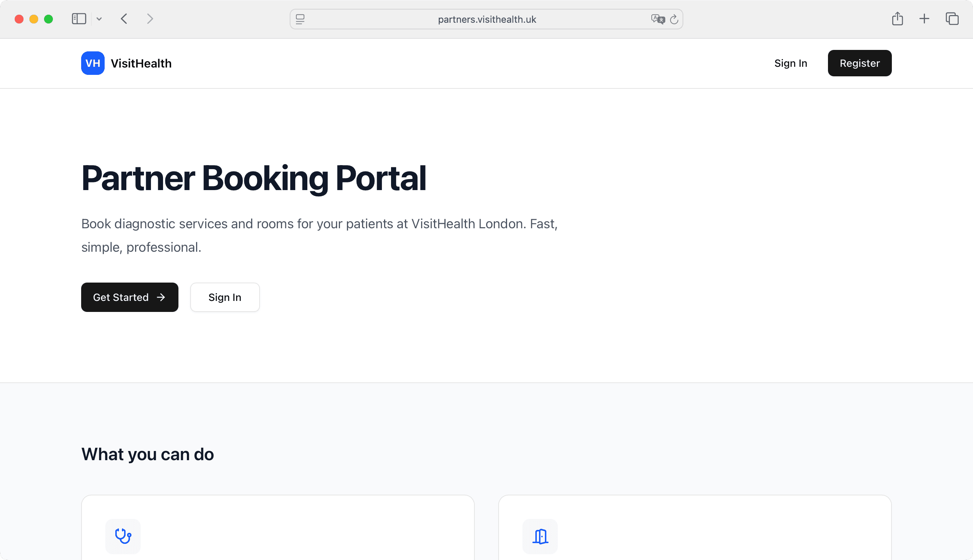Click the 'What you can do' heading

(148, 454)
